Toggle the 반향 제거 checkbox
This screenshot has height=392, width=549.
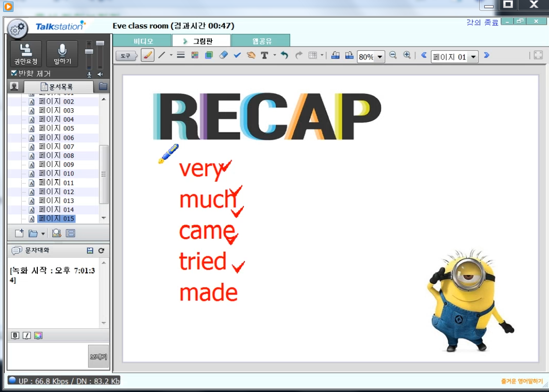(14, 74)
